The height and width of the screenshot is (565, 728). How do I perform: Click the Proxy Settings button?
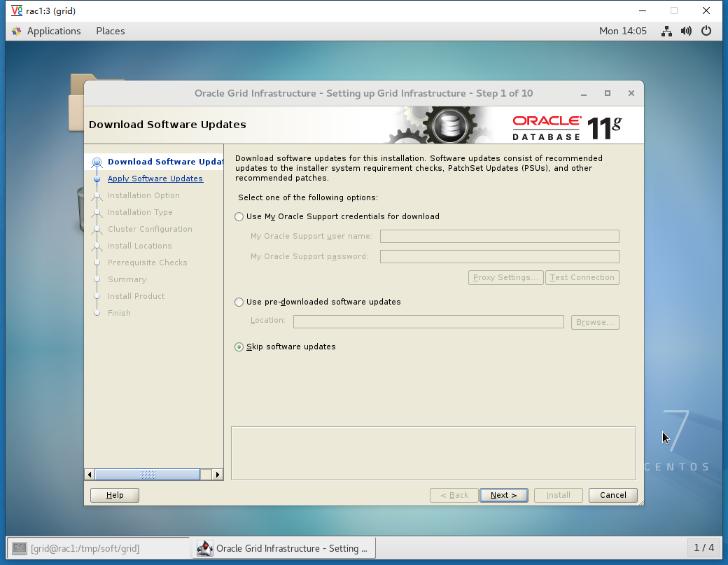tap(505, 278)
